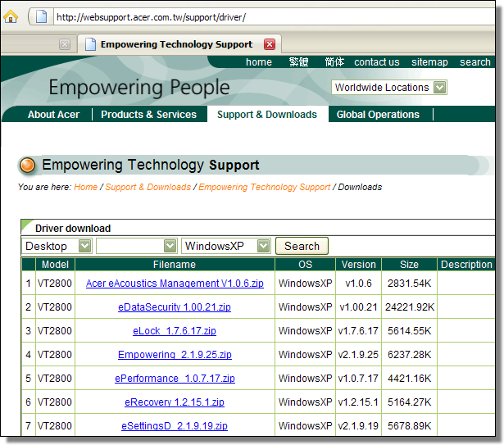Viewport: 504px width, 445px height.
Task: Click the v1.0.7.17 version cell
Action: point(358,379)
